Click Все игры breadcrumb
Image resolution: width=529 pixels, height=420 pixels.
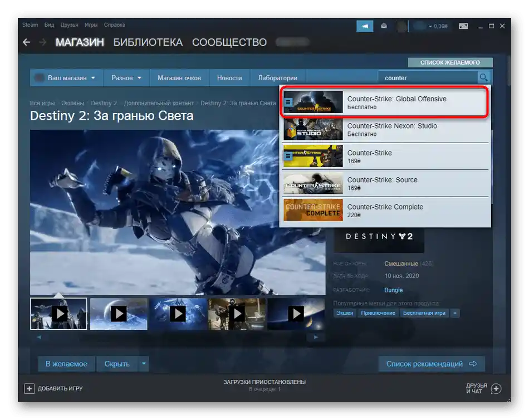point(42,103)
